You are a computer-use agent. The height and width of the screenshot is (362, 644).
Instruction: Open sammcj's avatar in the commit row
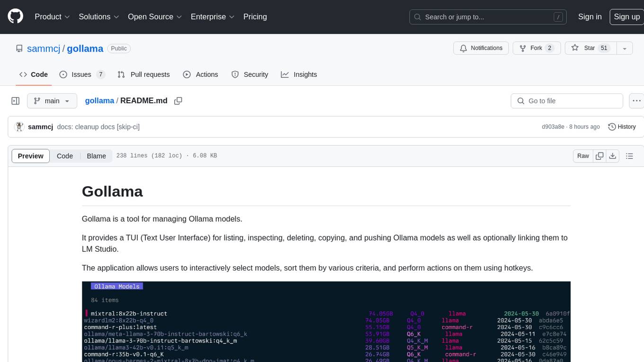[x=19, y=127]
